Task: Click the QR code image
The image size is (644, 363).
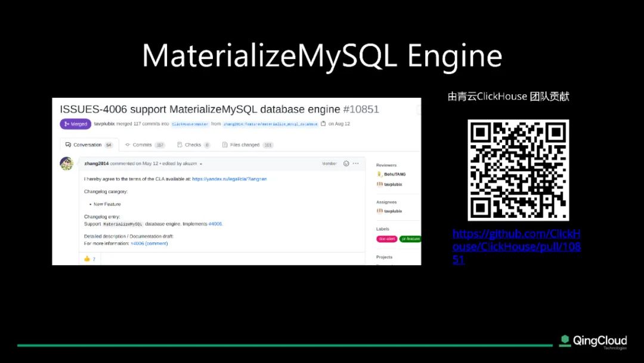Action: point(518,170)
